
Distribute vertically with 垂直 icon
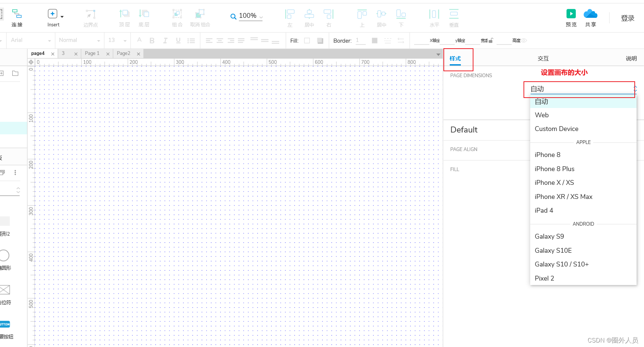pos(454,14)
